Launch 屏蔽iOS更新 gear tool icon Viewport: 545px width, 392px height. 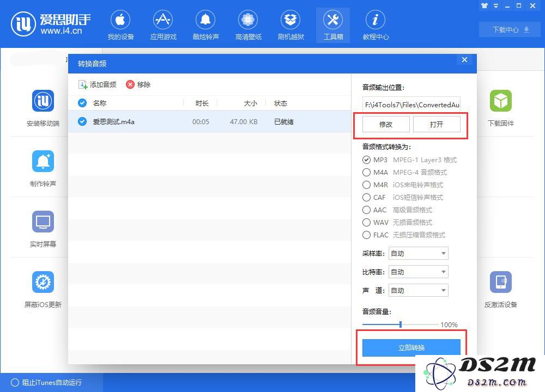coord(43,282)
